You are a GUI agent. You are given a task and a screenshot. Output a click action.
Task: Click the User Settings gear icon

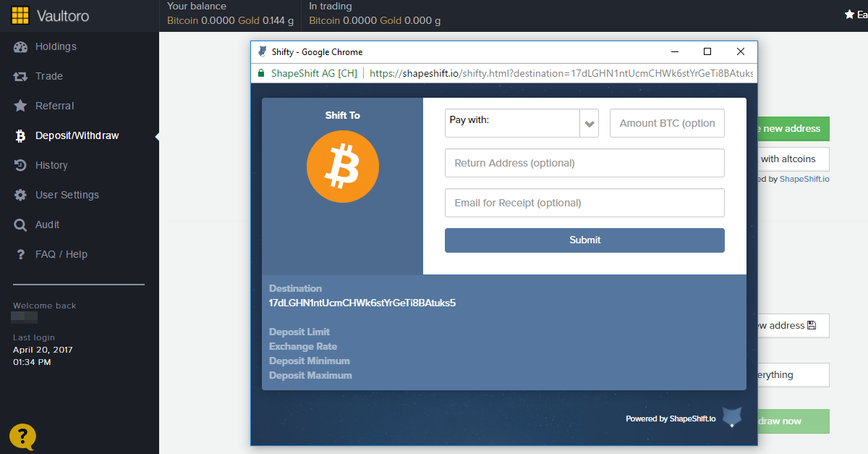tap(21, 195)
